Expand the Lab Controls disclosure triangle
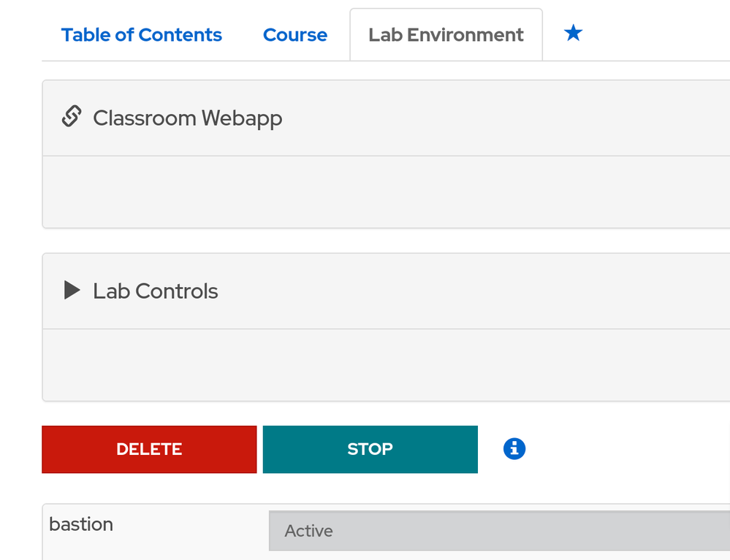Screen dimensions: 730x560 click(x=72, y=291)
